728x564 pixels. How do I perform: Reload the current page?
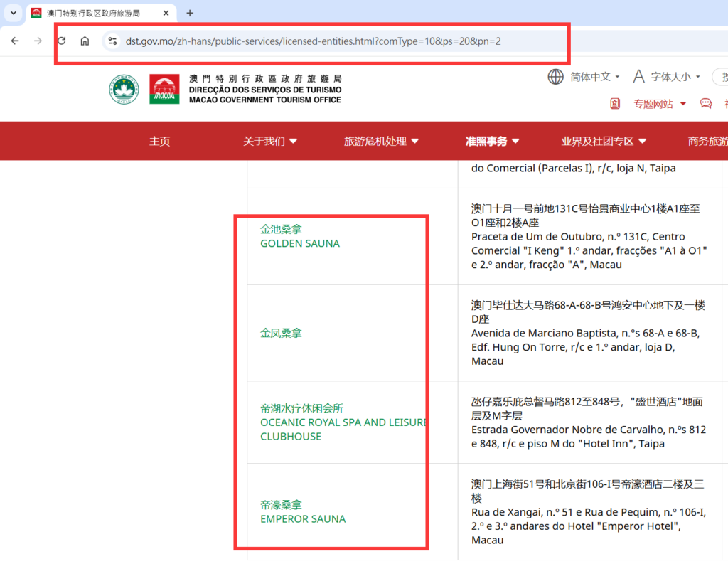(61, 41)
